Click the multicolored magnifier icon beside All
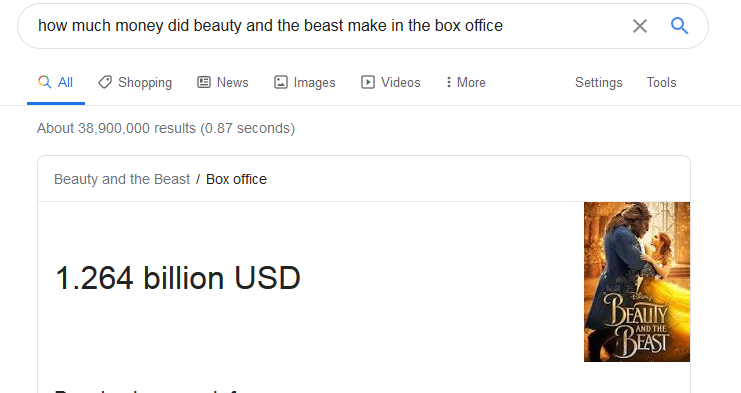This screenshot has width=741, height=393. pyautogui.click(x=44, y=82)
